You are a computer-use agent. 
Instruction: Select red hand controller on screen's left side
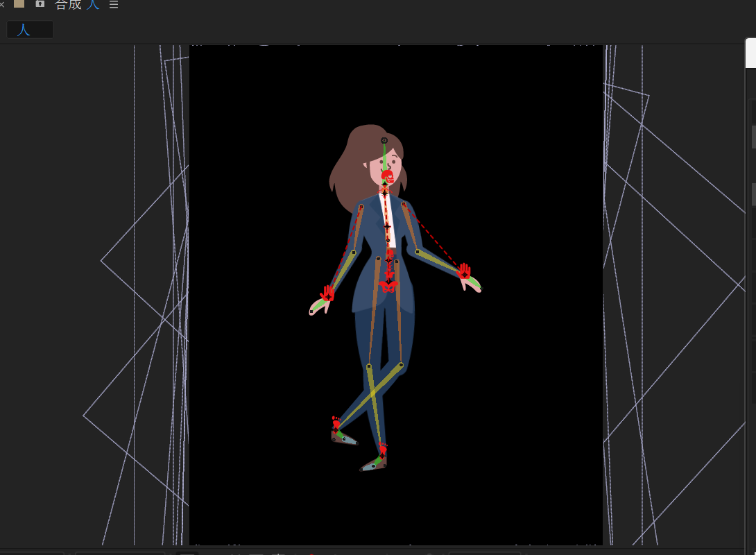tap(327, 294)
